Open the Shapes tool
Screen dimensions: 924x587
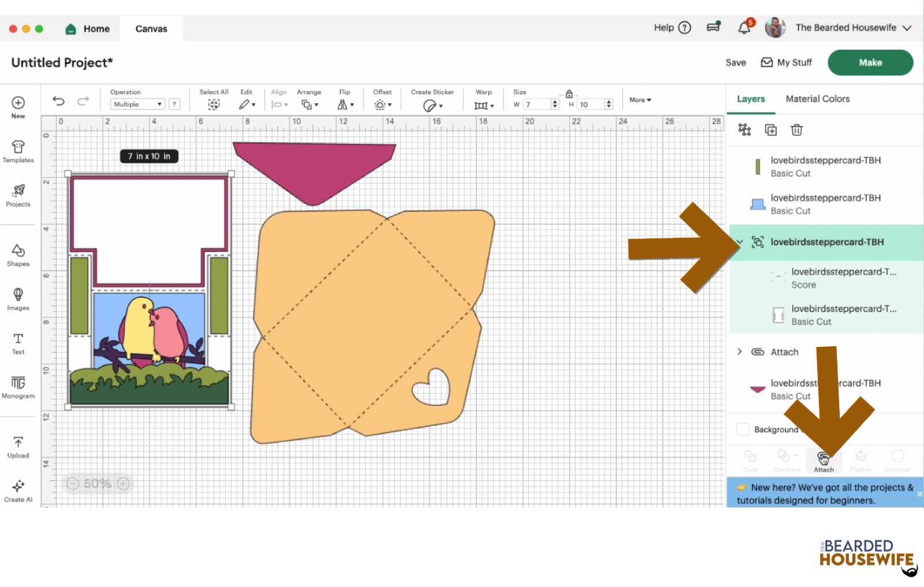point(18,255)
